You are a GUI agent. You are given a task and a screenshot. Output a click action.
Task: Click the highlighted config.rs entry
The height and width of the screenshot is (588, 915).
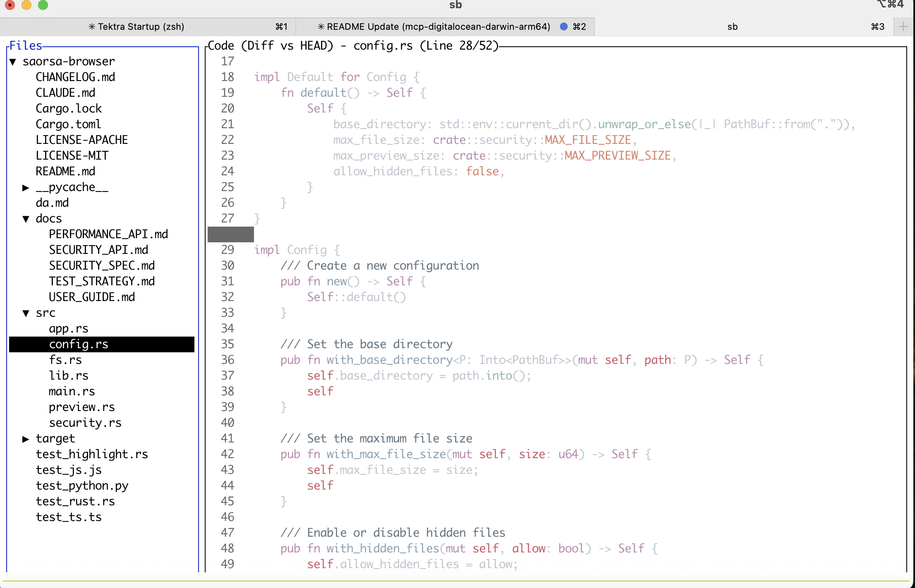[79, 344]
